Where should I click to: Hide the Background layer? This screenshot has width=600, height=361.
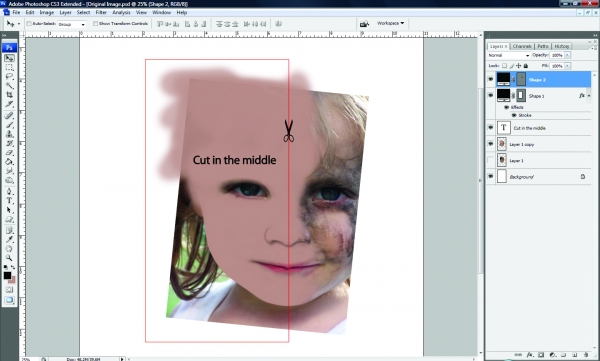491,177
